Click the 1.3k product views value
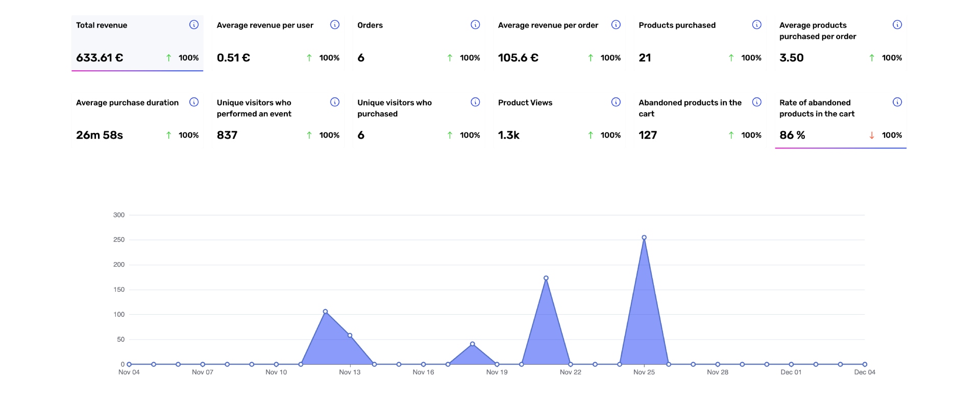Screen dimensions: 980x408 509,135
